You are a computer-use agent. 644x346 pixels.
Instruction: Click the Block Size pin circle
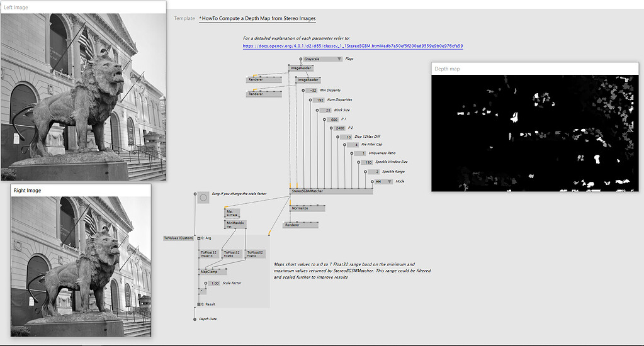point(317,111)
